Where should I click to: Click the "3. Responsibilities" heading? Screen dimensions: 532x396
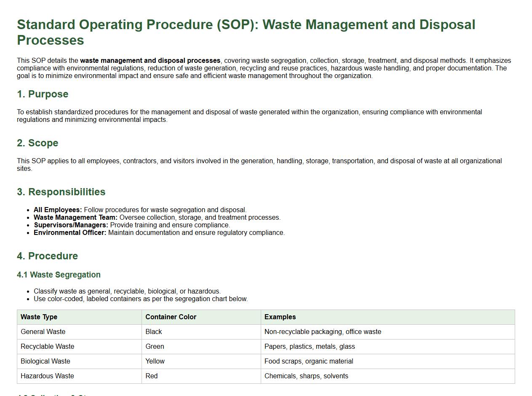click(x=61, y=192)
